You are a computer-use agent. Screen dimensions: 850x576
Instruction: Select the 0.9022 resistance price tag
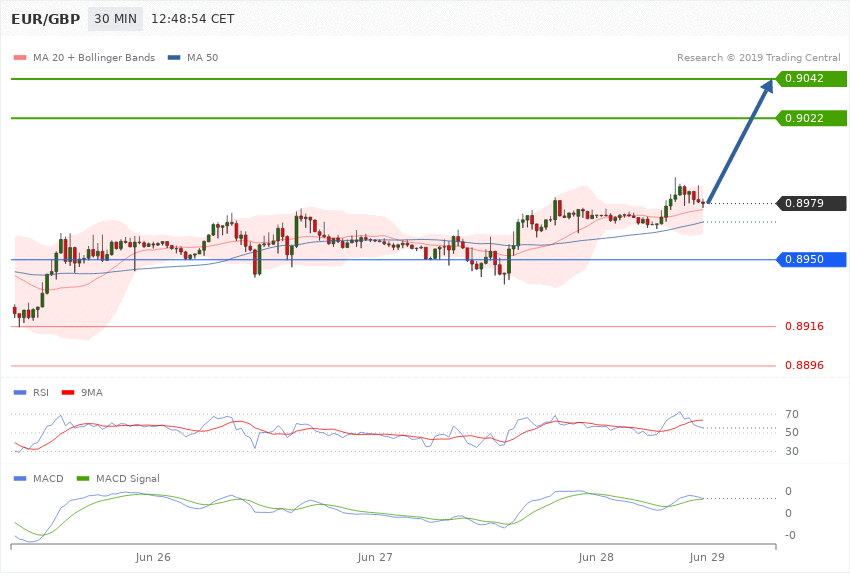811,118
